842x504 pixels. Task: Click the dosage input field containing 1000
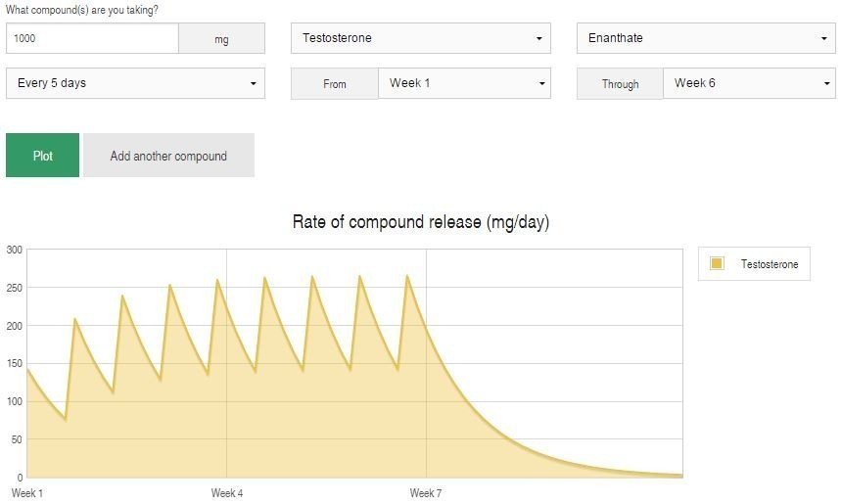(92, 39)
